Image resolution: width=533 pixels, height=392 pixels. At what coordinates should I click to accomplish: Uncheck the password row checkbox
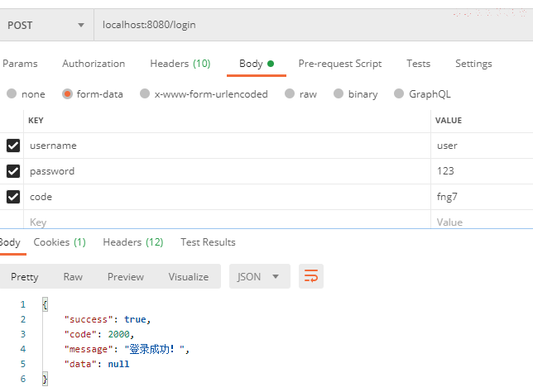pyautogui.click(x=13, y=171)
